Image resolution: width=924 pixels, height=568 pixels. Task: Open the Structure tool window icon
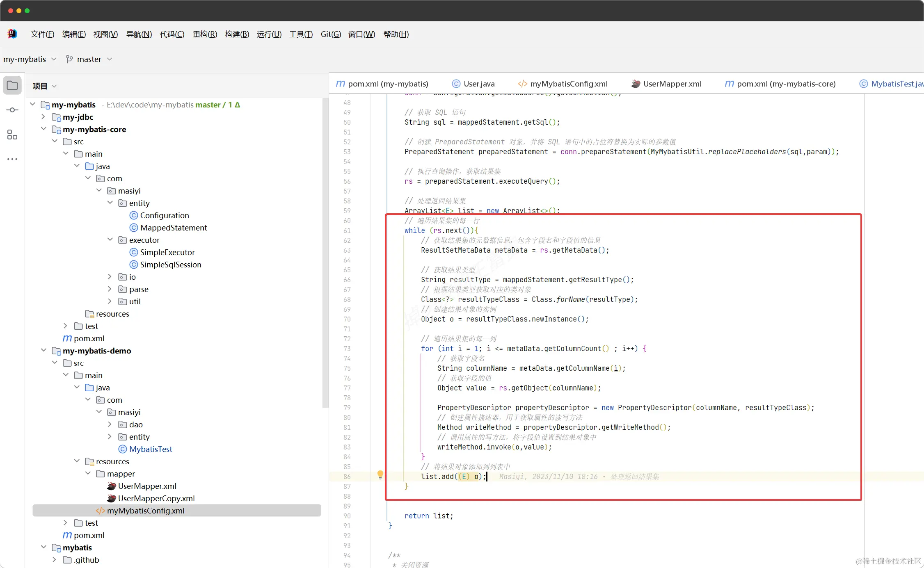(x=12, y=135)
